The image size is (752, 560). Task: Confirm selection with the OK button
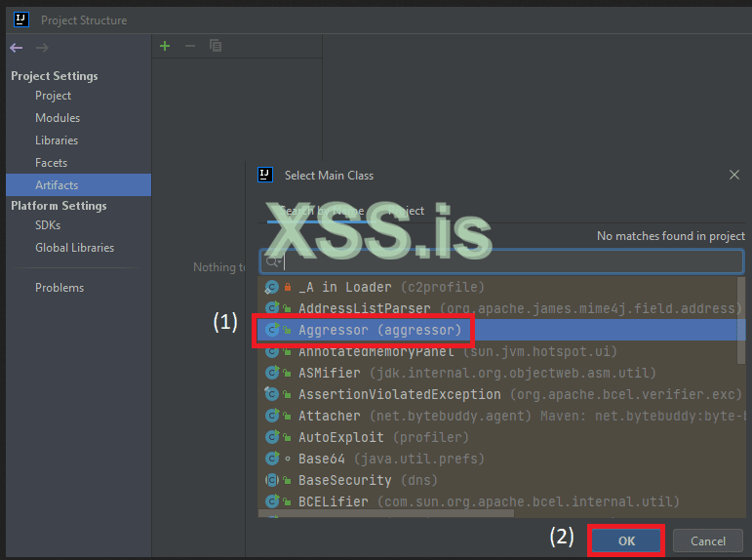pos(626,540)
